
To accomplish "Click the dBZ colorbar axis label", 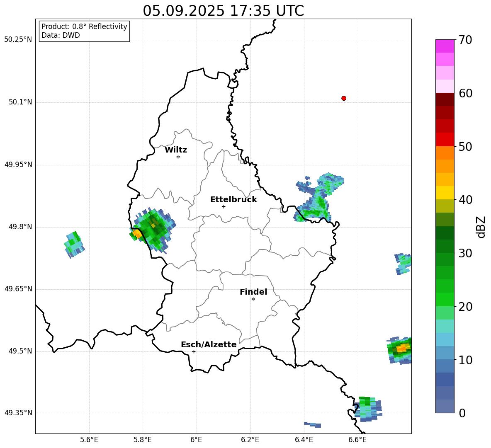I will click(x=481, y=227).
